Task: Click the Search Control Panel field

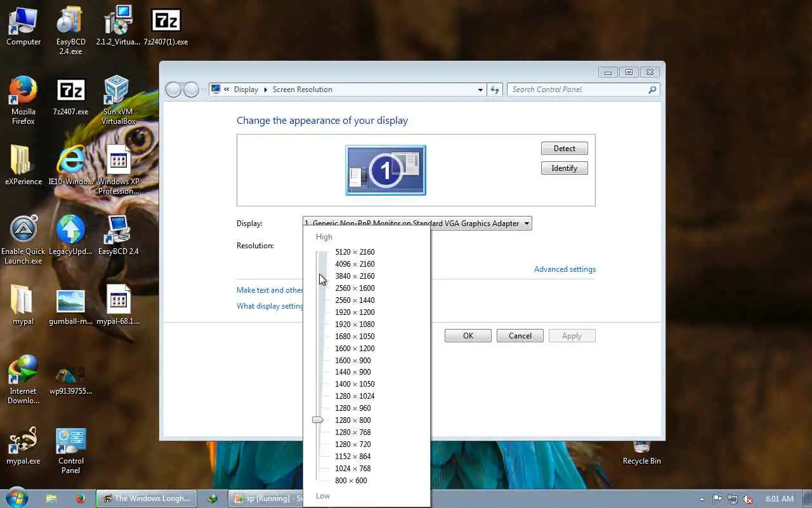Action: coord(583,90)
